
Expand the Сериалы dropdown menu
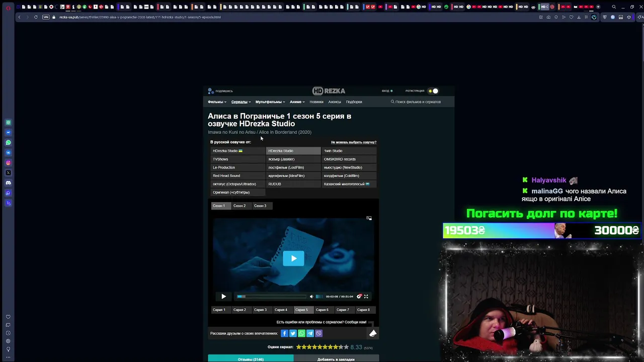(x=241, y=102)
